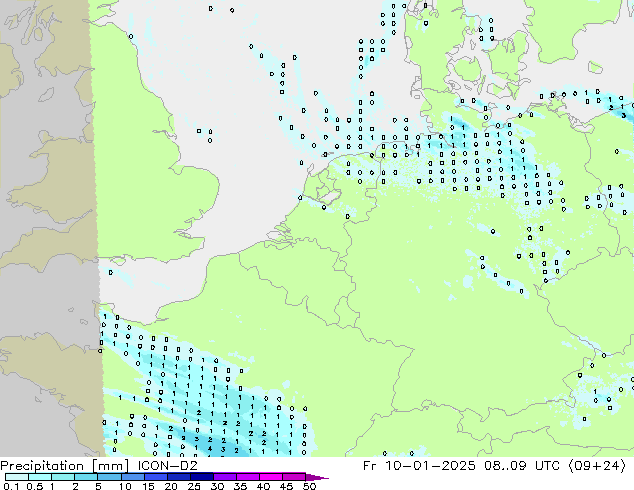This screenshot has width=634, height=490.
Task: Click the "25" legend value
Action: 194,486
